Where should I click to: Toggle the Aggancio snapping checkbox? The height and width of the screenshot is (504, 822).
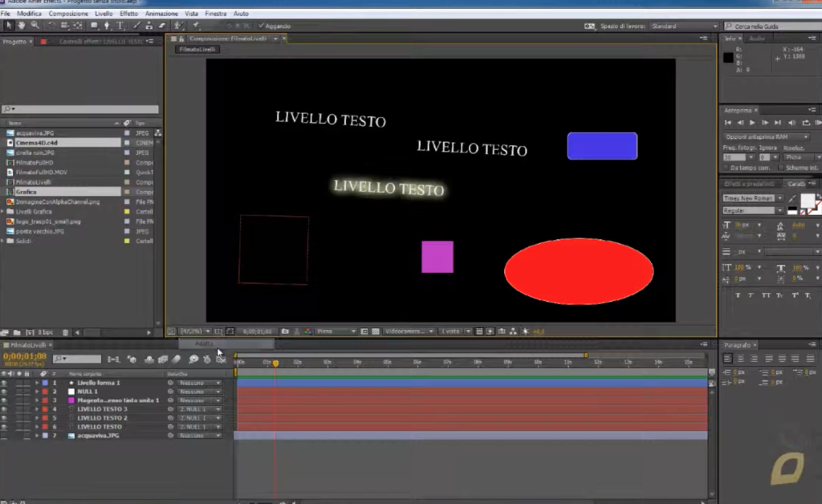[x=261, y=26]
